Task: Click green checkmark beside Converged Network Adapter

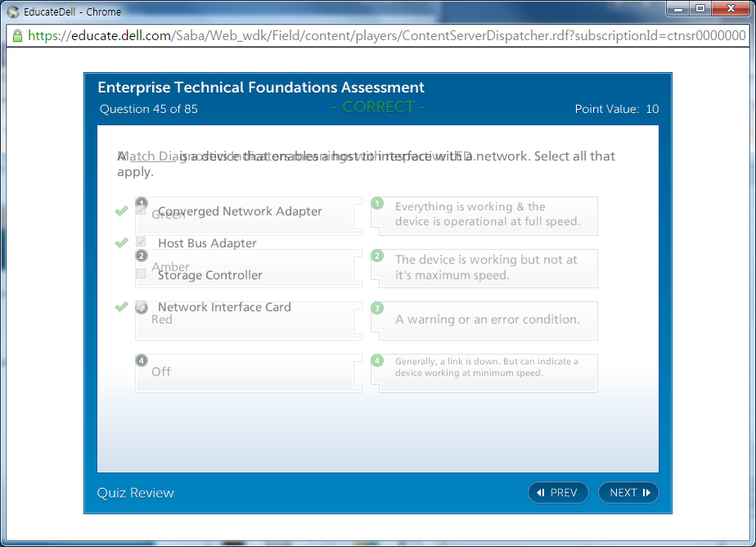Action: pyautogui.click(x=122, y=211)
